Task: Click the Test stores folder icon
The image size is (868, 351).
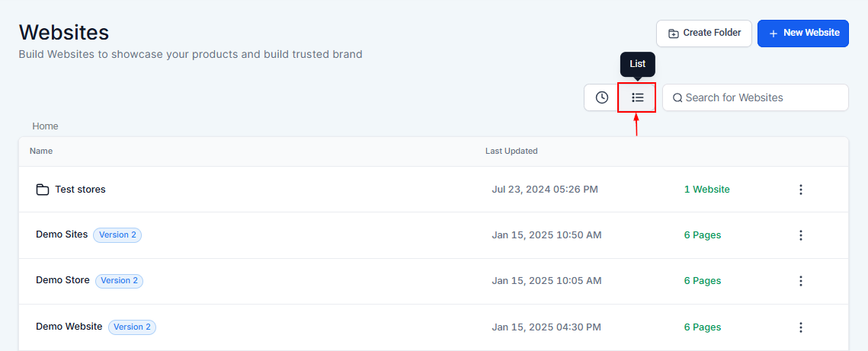Action: [x=43, y=190]
